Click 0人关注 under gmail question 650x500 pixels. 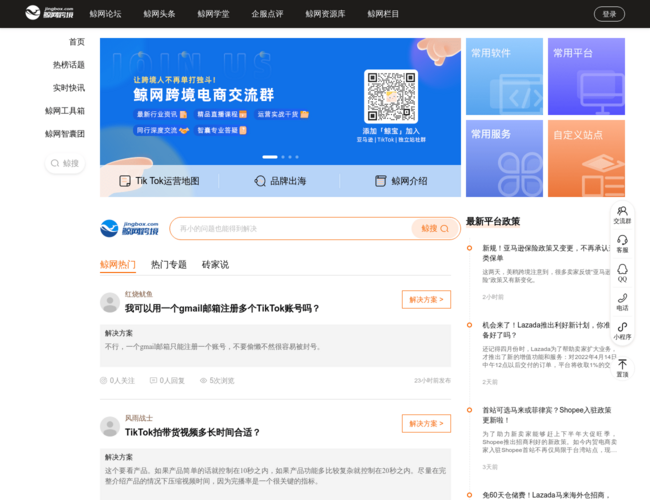[x=117, y=381]
